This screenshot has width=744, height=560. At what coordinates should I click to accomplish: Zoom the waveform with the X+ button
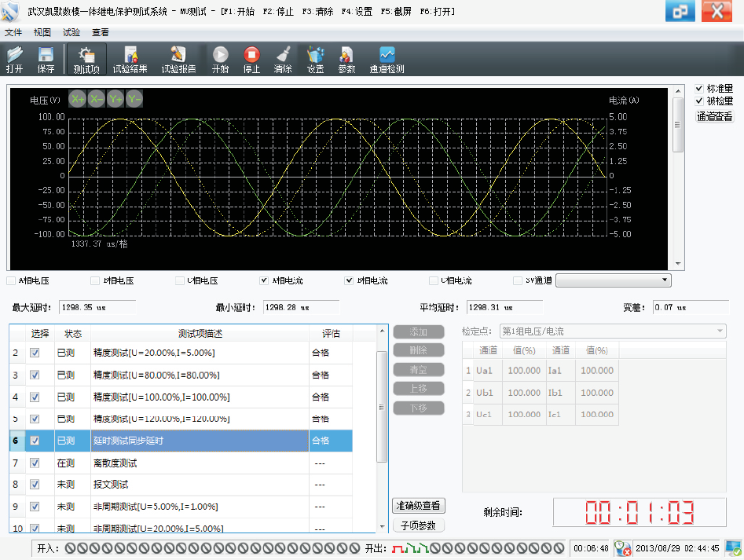(77, 99)
